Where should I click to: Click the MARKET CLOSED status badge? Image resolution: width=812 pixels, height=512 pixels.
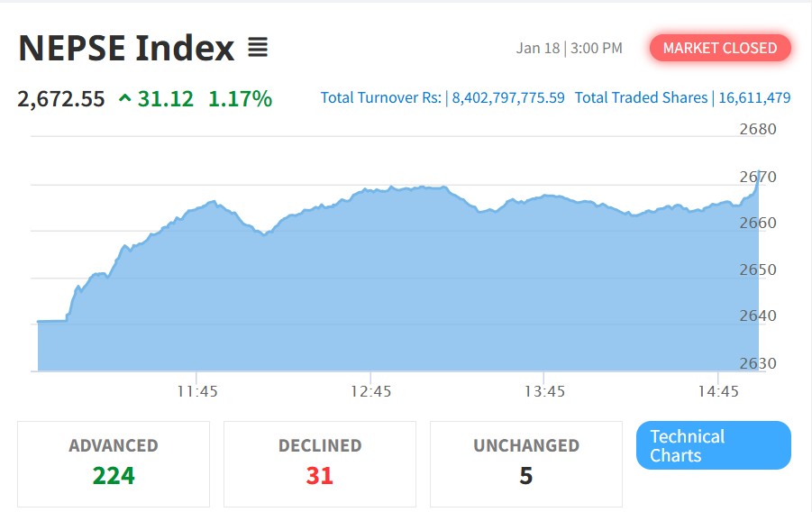(x=719, y=48)
